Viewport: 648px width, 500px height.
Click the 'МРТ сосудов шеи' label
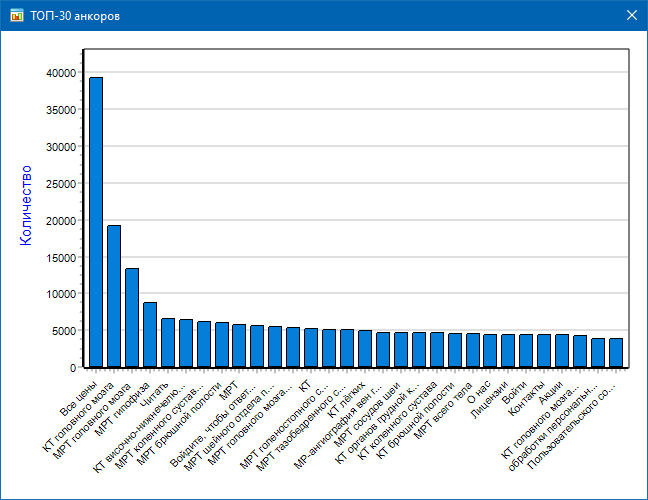(x=367, y=414)
